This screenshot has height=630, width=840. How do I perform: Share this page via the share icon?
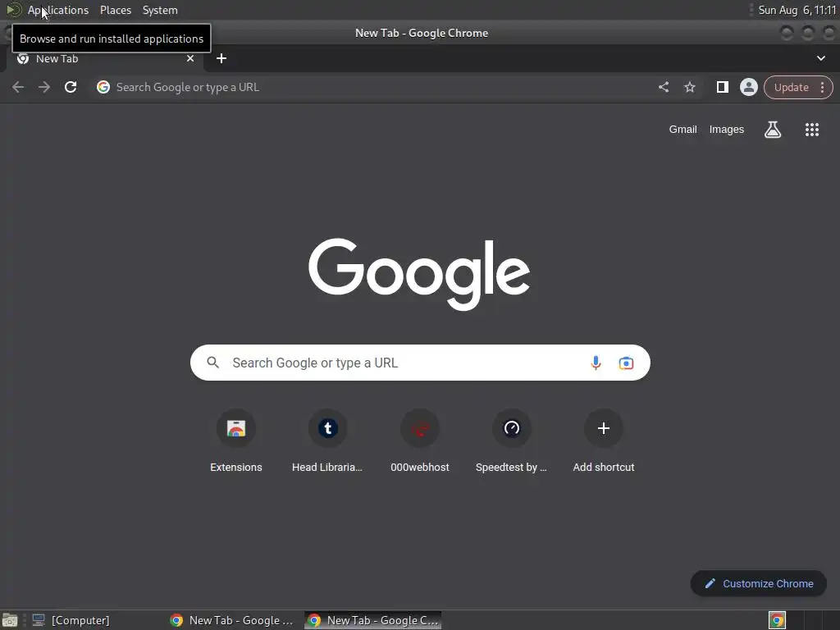pyautogui.click(x=664, y=87)
